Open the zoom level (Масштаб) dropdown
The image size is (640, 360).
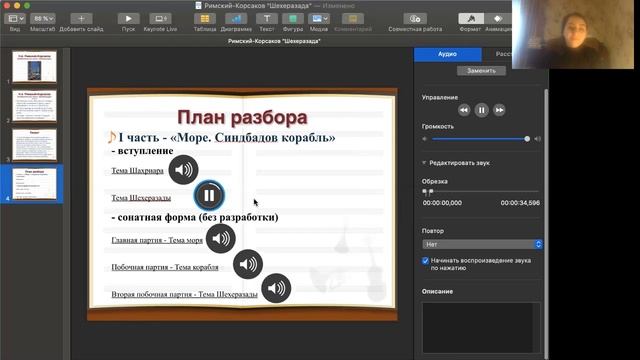click(42, 19)
